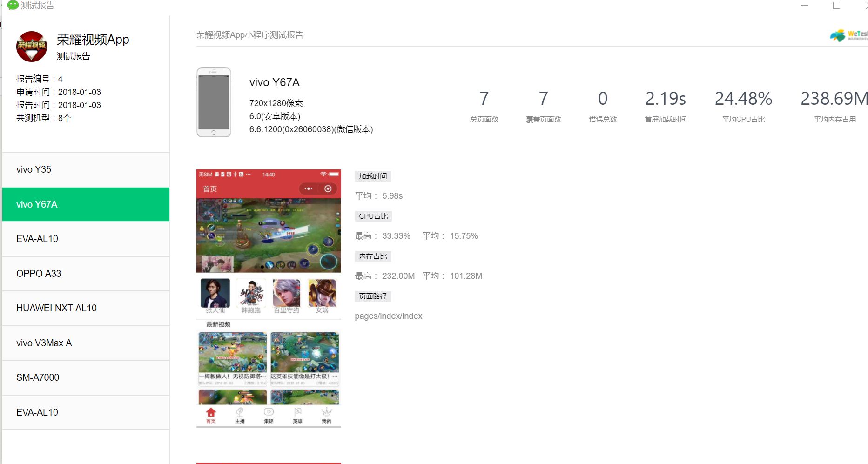Select the 张大仙 avatar
This screenshot has width=868, height=464.
coord(215,293)
